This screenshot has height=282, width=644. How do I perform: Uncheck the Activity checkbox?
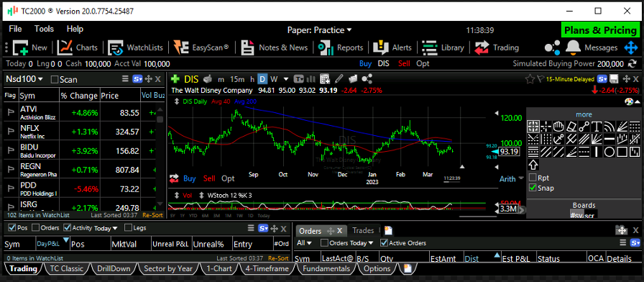pyautogui.click(x=67, y=227)
